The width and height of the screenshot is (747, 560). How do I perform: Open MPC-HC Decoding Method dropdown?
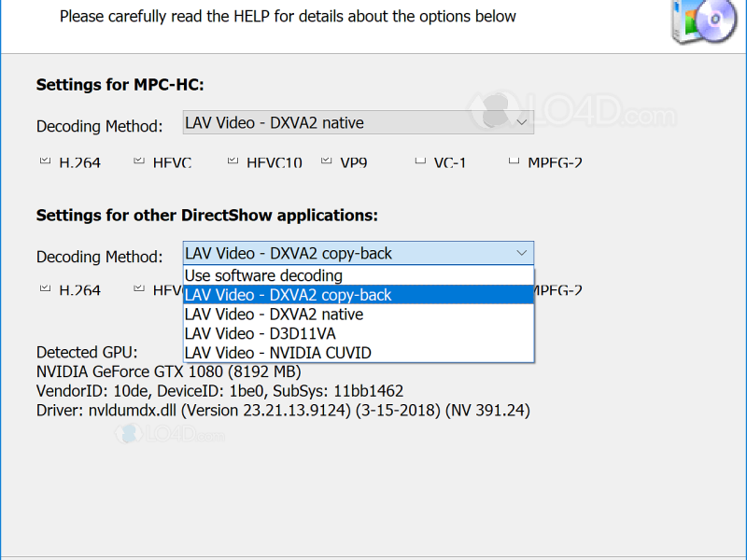(x=359, y=123)
